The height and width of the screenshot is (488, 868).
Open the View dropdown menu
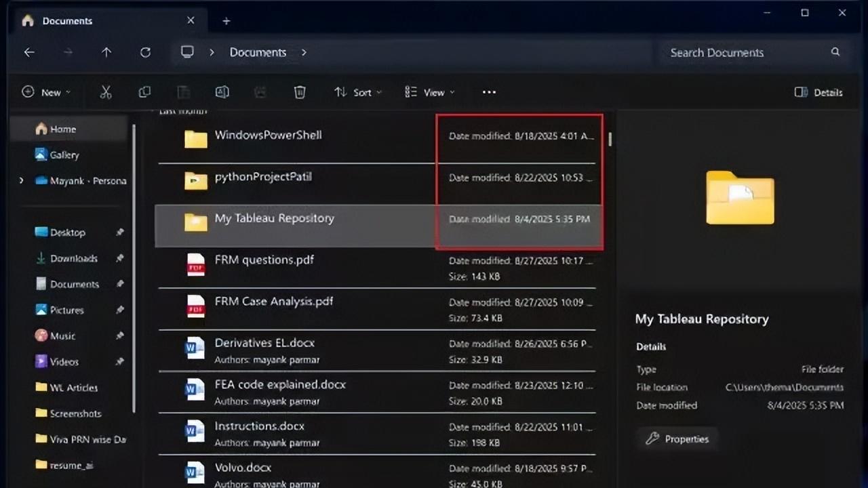coord(430,92)
